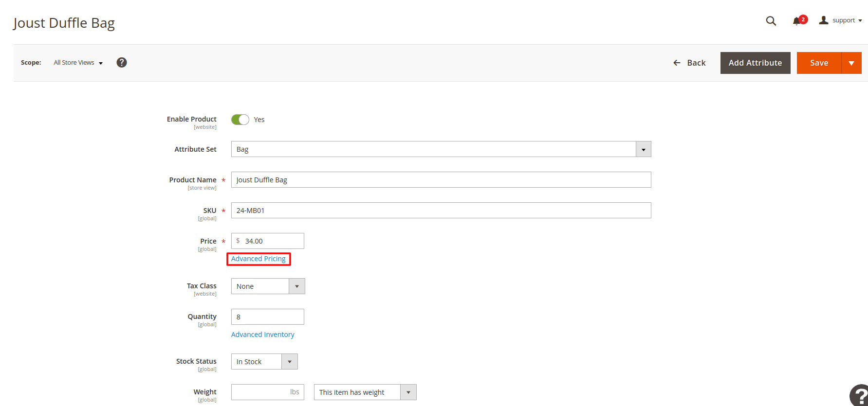Open the support user account menu
This screenshot has width=868, height=406.
840,20
